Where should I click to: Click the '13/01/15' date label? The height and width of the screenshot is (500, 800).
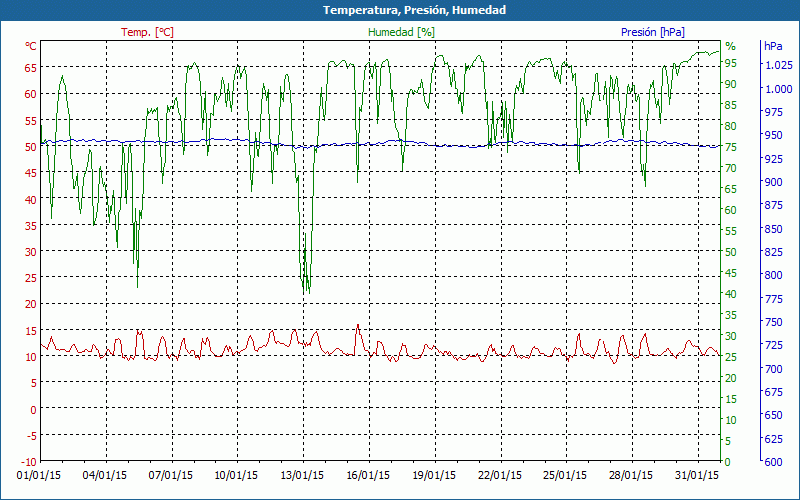302,476
